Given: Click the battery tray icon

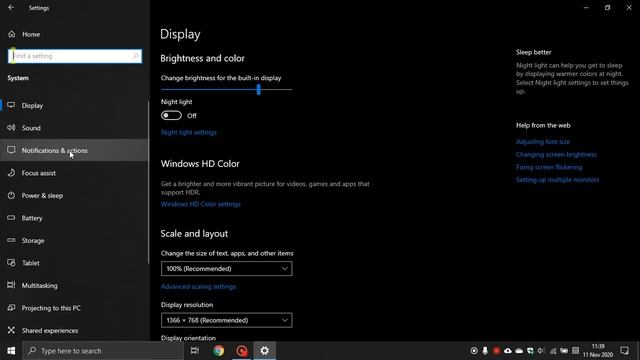Looking at the screenshot, I should point(564,351).
